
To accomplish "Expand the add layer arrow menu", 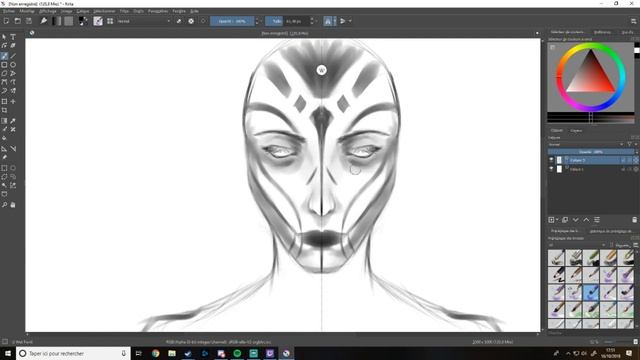I will [557, 220].
